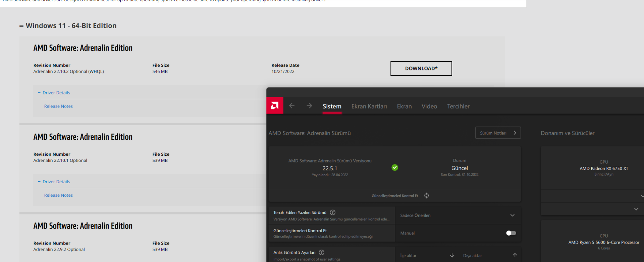Click the Adrenalin 22.10.2 Optional (WHQL) revision text
Screen dimensions: 644x262
pos(68,72)
